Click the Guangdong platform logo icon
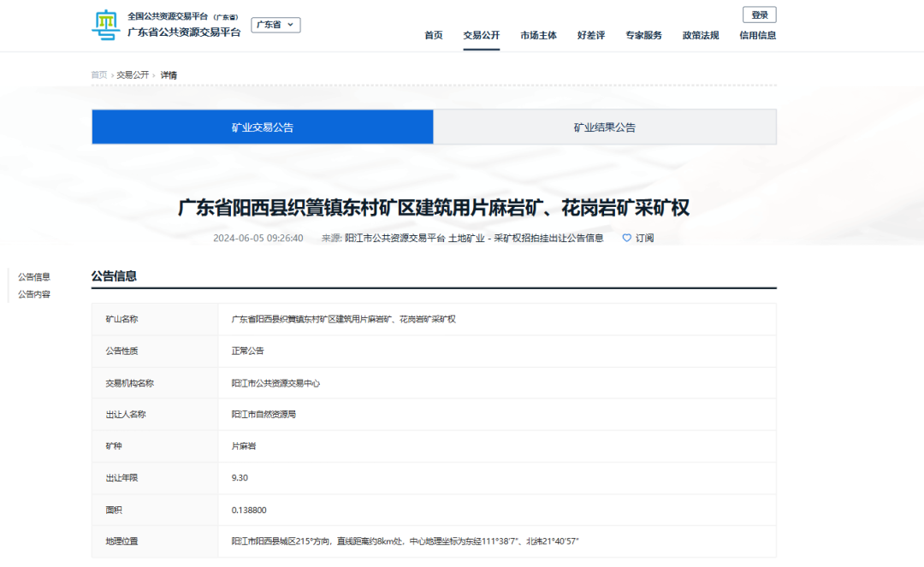The image size is (924, 567). (106, 25)
